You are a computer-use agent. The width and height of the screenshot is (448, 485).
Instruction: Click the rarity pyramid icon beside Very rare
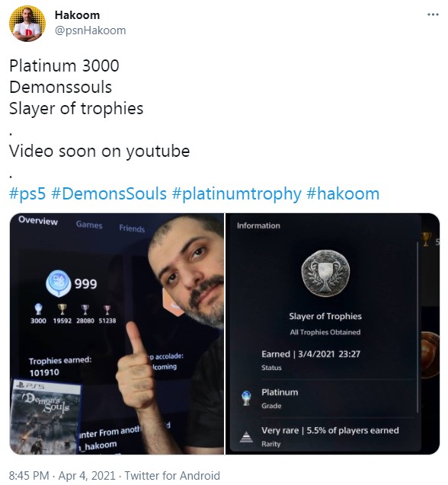coord(246,436)
